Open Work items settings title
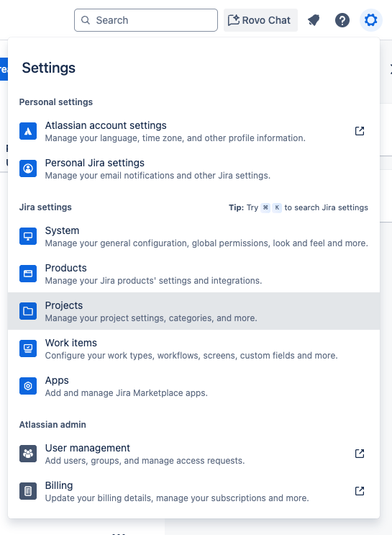Screen dimensions: 392x535 [71, 343]
